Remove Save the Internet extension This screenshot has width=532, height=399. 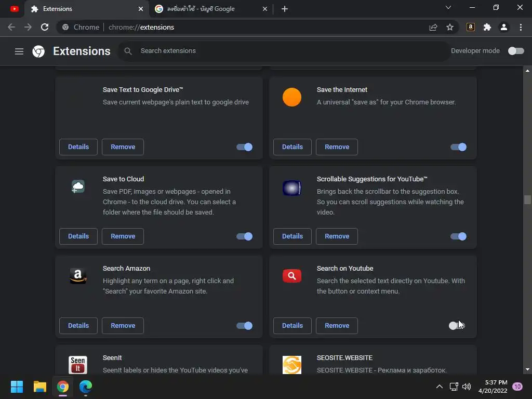click(x=337, y=147)
